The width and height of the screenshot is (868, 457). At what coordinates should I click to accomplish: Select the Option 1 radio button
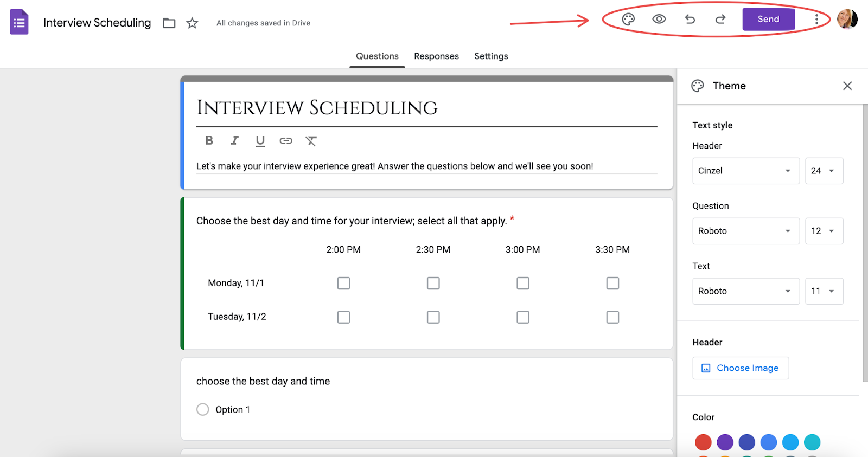203,409
